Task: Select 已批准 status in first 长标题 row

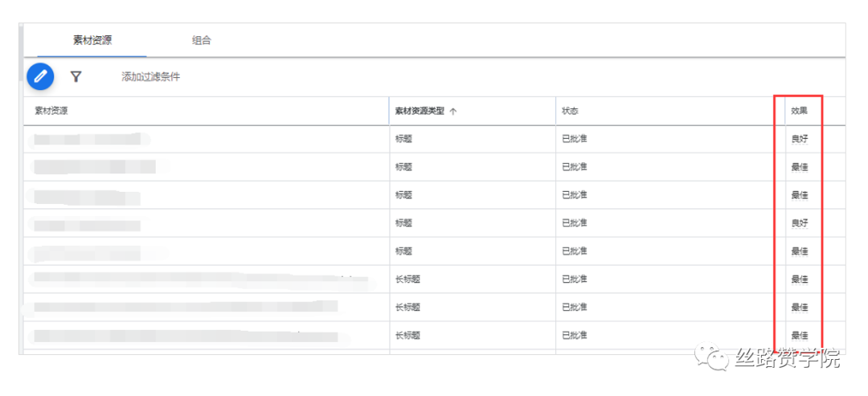Action: click(574, 279)
